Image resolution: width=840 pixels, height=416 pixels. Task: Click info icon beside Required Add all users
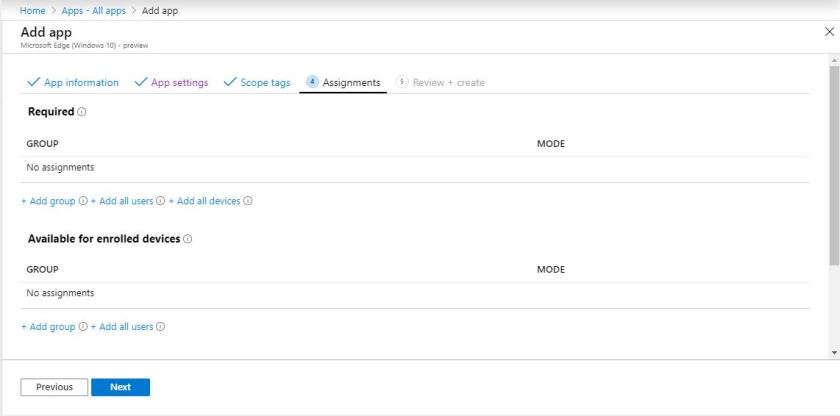pos(160,201)
